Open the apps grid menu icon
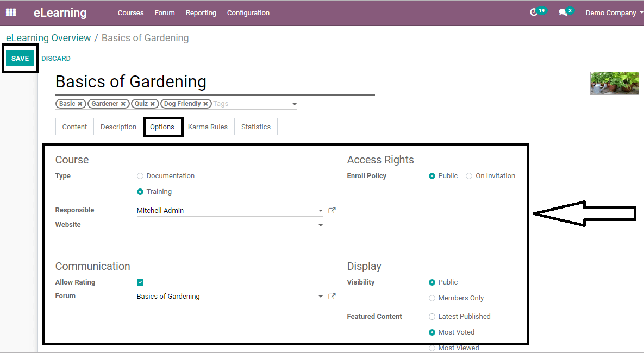This screenshot has height=353, width=644. [x=11, y=12]
